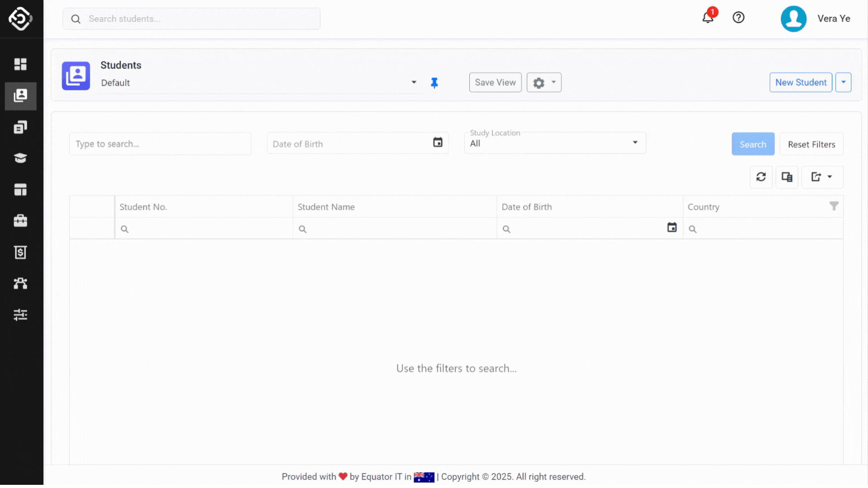
Task: Click the graduation cap sidebar icon
Action: 20,158
